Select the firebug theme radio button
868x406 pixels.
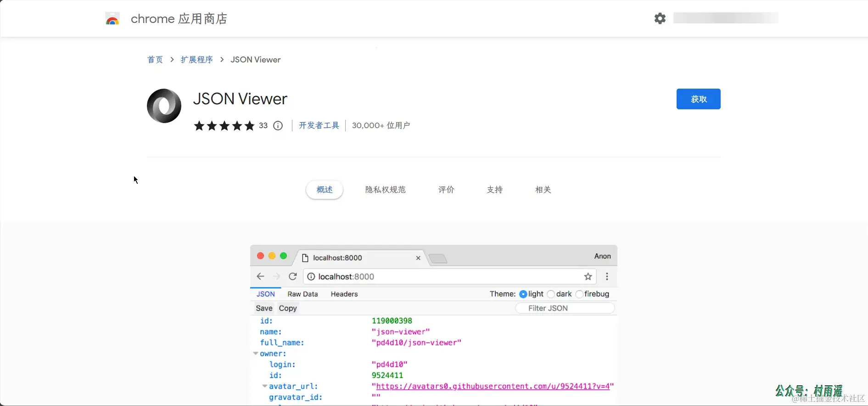pos(579,294)
